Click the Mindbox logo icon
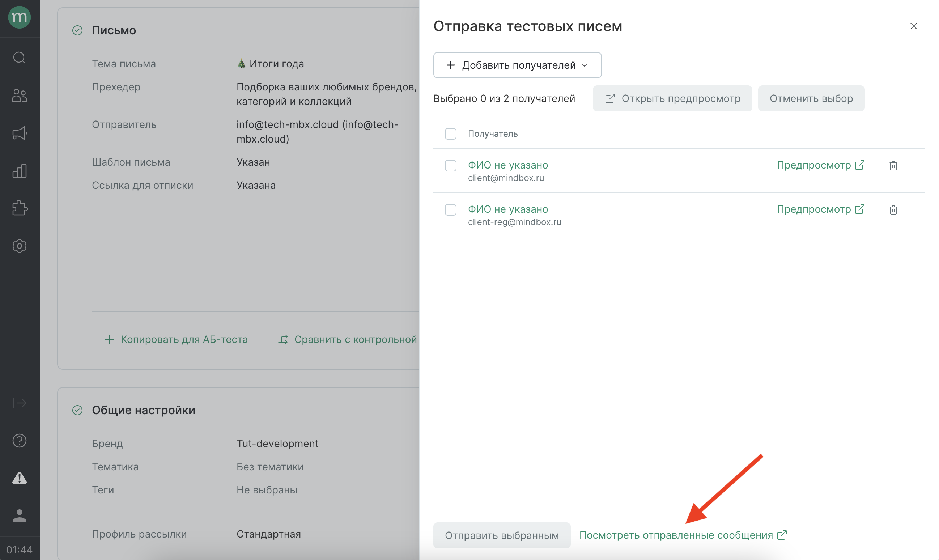This screenshot has width=939, height=560. [19, 17]
